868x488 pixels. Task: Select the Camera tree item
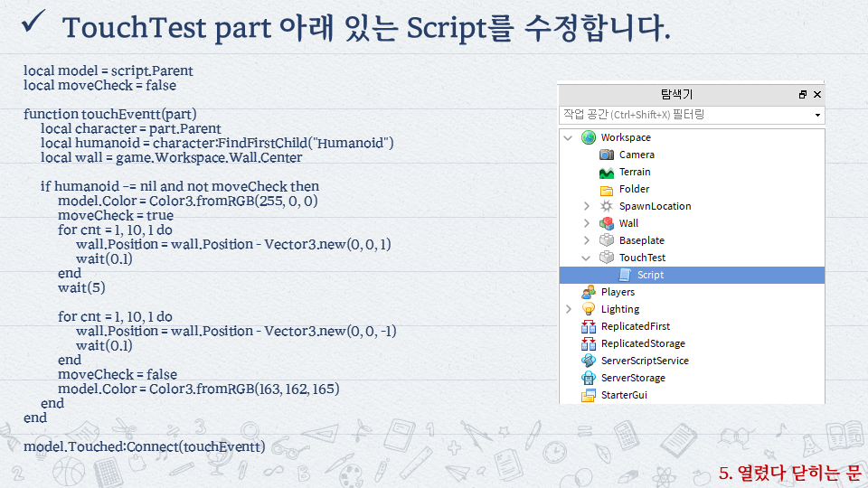click(x=637, y=155)
